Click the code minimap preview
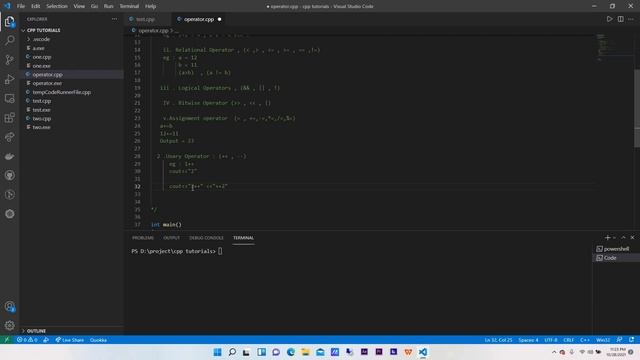The height and width of the screenshot is (360, 640). click(614, 48)
